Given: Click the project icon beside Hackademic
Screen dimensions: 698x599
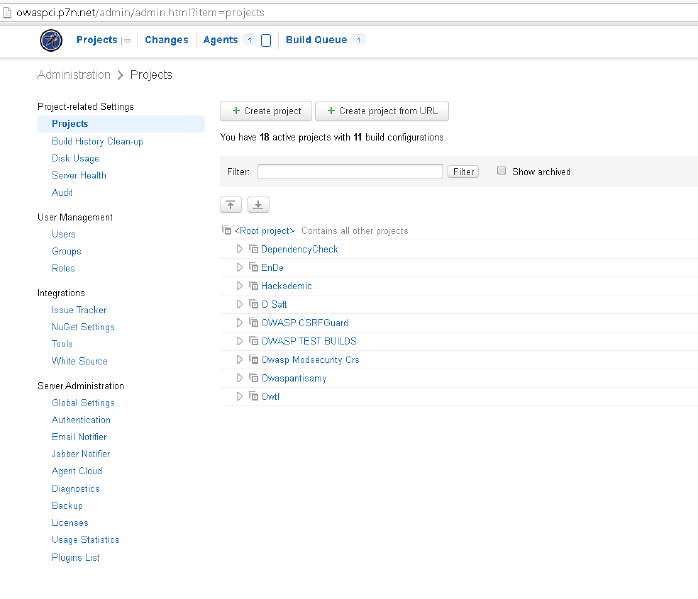Looking at the screenshot, I should (x=254, y=286).
